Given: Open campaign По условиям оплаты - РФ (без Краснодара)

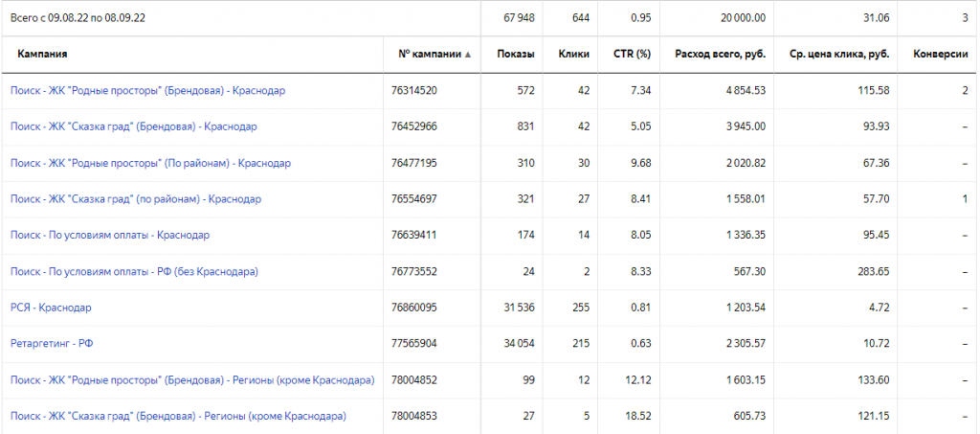Looking at the screenshot, I should click(134, 272).
